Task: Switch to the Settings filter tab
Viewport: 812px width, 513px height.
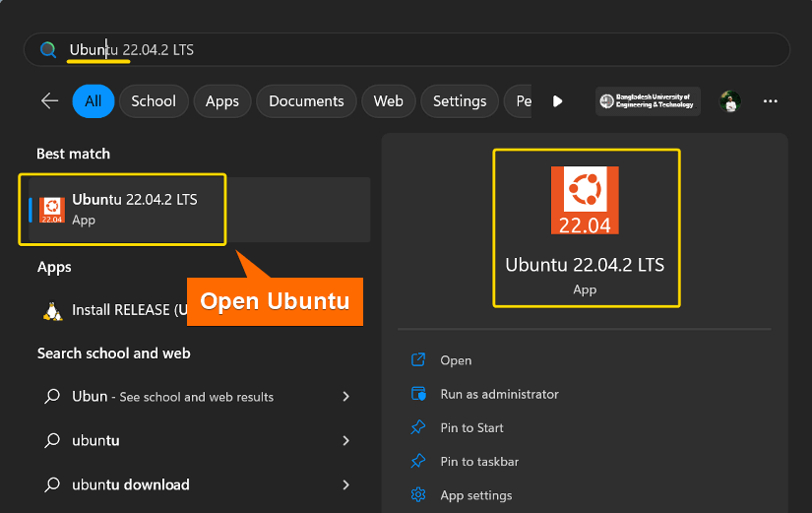Action: (x=460, y=101)
